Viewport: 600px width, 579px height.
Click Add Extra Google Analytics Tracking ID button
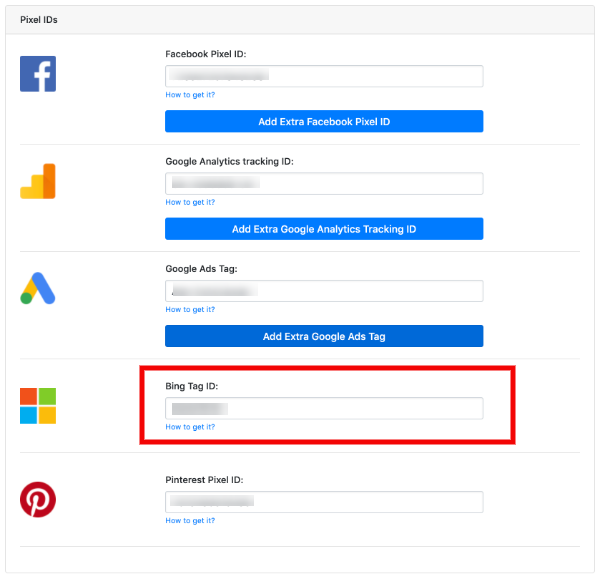(x=324, y=229)
